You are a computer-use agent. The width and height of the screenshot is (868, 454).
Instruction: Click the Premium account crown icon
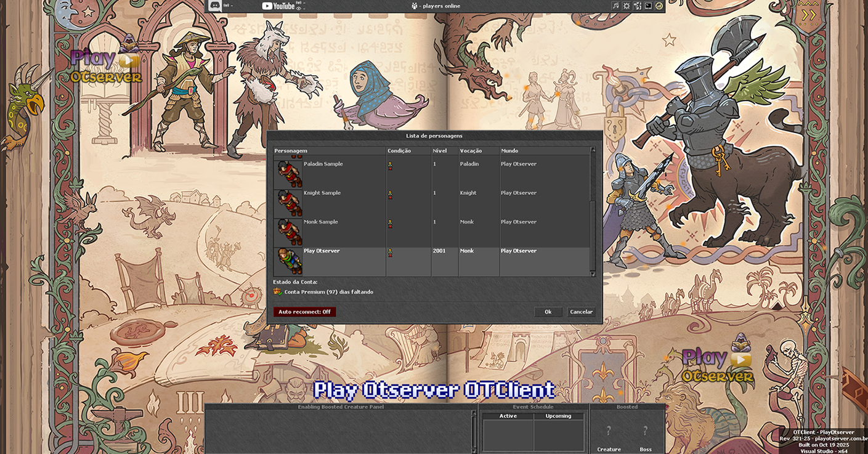pos(278,291)
